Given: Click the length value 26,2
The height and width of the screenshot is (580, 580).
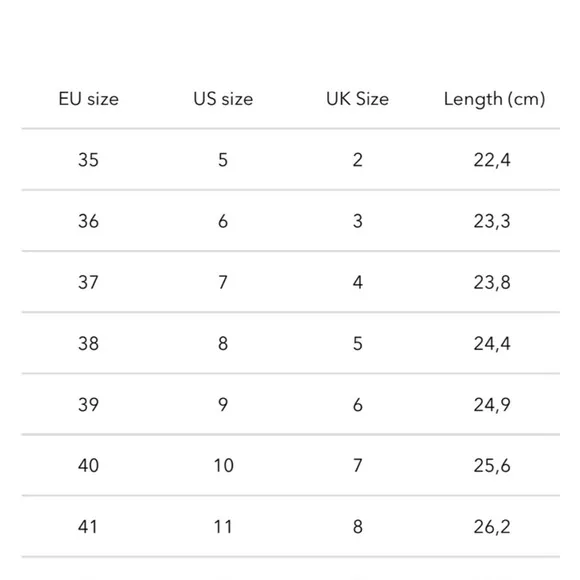Looking at the screenshot, I should click(492, 527).
